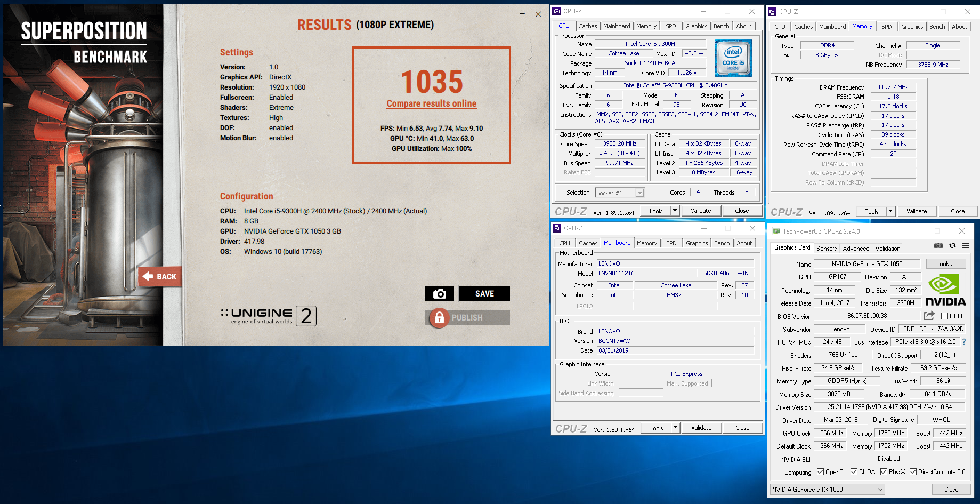Select the GPU-Z Graphics Card tab
This screenshot has width=980, height=504.
(792, 247)
